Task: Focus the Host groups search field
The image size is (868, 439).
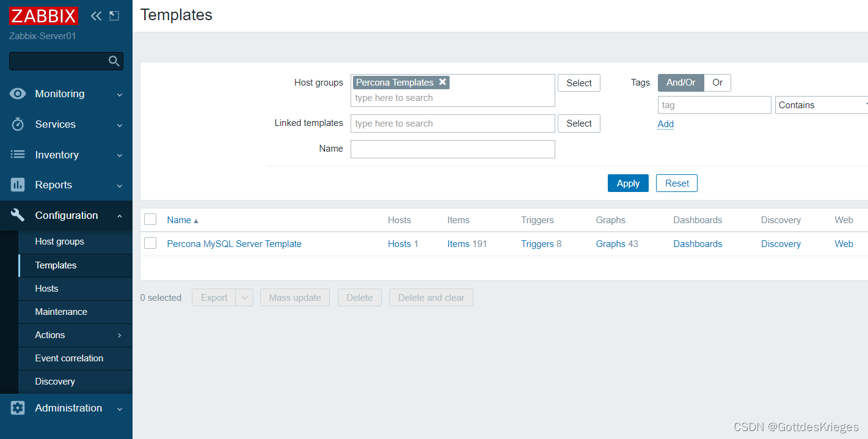Action: [453, 98]
